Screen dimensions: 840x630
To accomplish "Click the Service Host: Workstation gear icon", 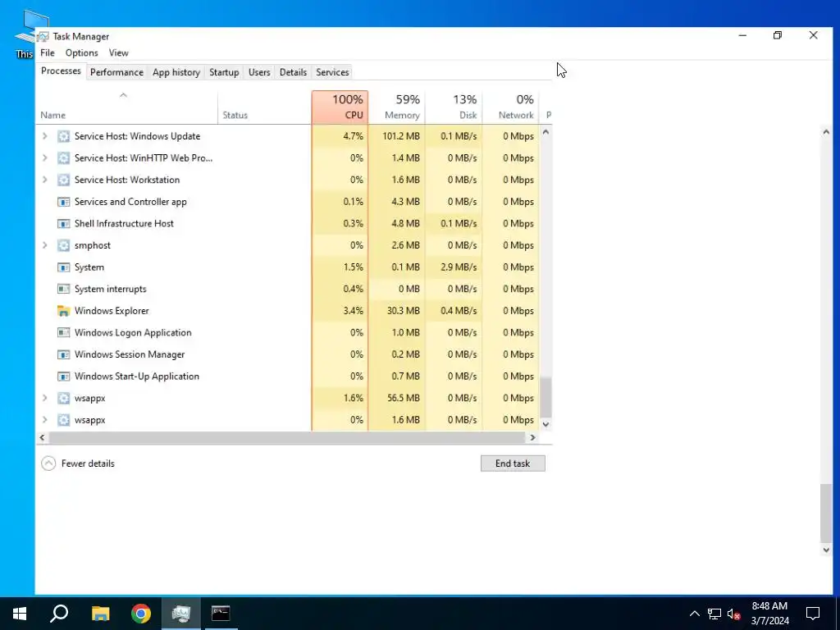I will click(63, 180).
